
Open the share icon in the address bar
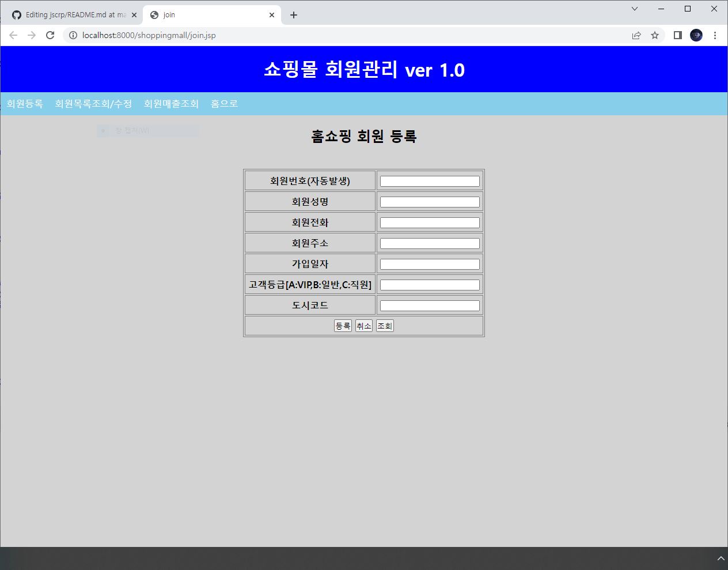tap(636, 35)
